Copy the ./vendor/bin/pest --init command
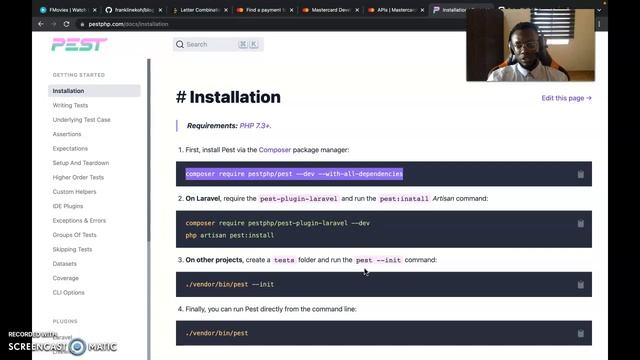The height and width of the screenshot is (360, 640). point(580,284)
